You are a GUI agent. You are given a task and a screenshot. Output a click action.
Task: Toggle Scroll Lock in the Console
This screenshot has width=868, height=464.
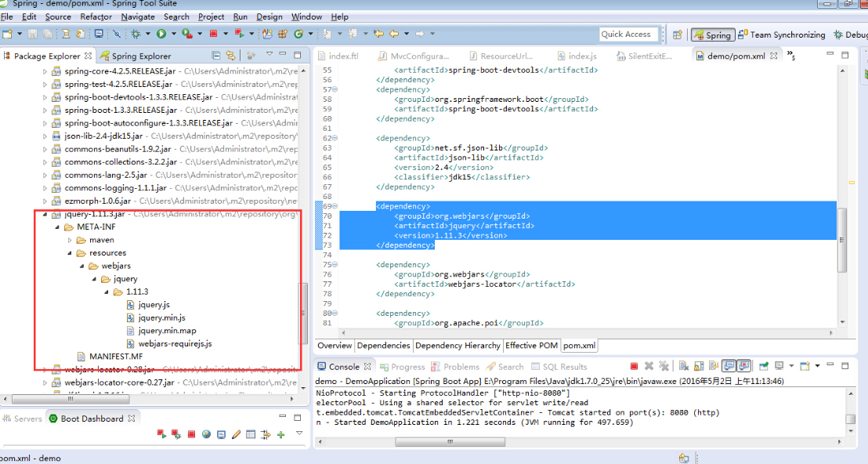pos(699,366)
